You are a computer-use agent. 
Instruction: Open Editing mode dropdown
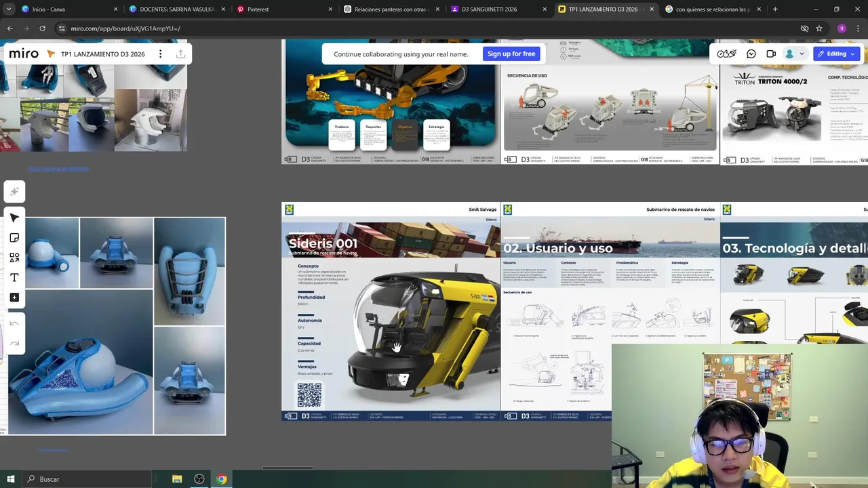[836, 54]
